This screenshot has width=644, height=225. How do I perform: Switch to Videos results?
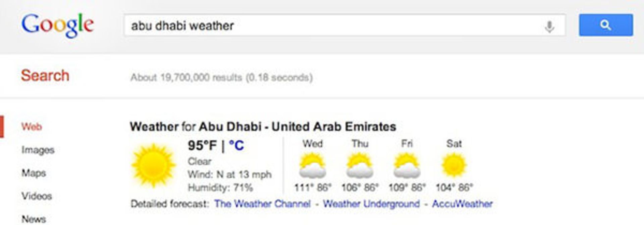click(x=37, y=196)
